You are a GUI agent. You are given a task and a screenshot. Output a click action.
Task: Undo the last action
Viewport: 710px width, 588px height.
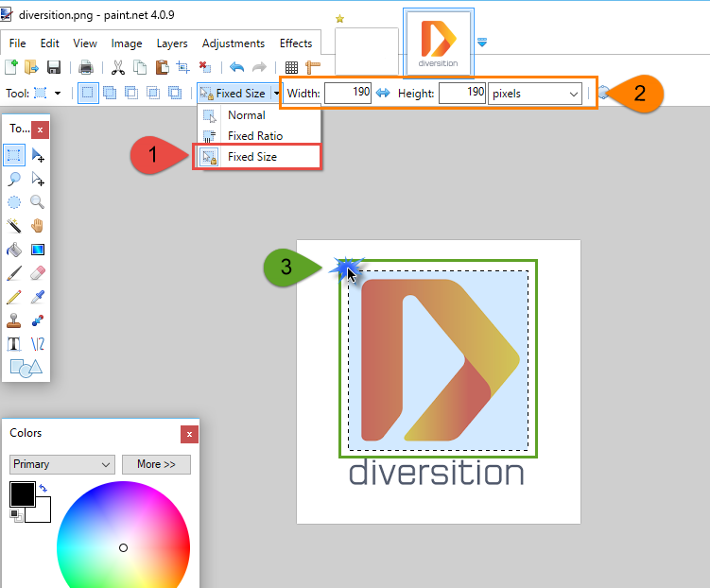[x=236, y=67]
